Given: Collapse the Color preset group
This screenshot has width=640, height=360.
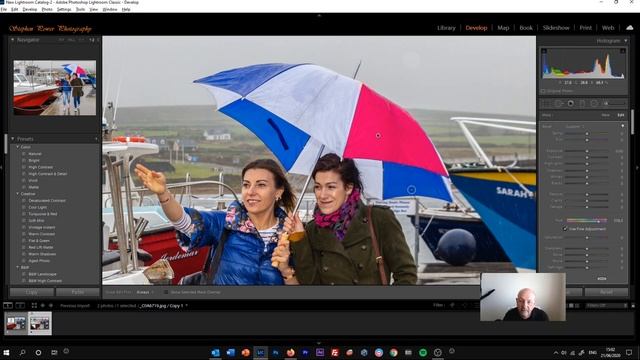Looking at the screenshot, I should 18,147.
